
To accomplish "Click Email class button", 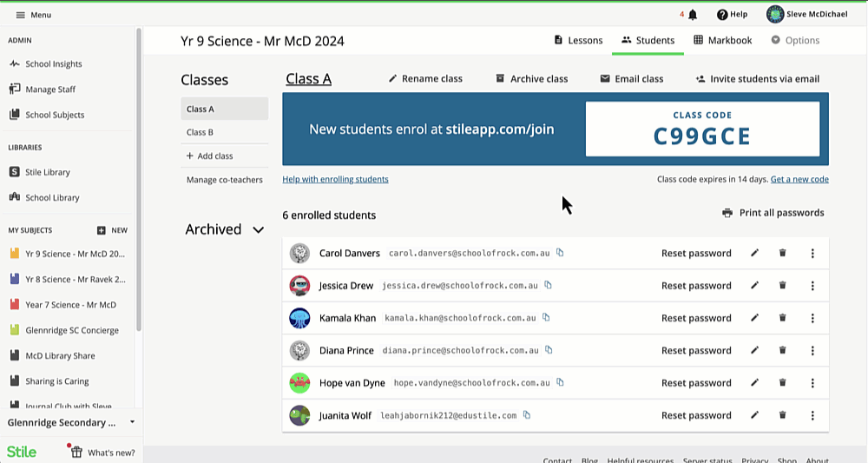I will click(x=632, y=79).
